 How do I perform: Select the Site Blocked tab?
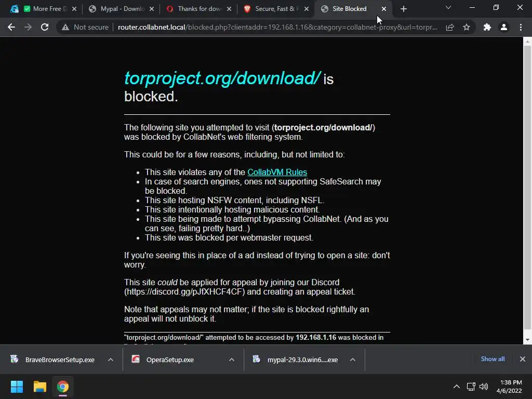pyautogui.click(x=350, y=9)
